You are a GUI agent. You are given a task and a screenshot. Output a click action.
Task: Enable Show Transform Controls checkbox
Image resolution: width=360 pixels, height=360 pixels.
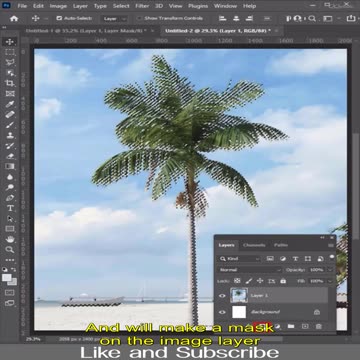coord(140,18)
